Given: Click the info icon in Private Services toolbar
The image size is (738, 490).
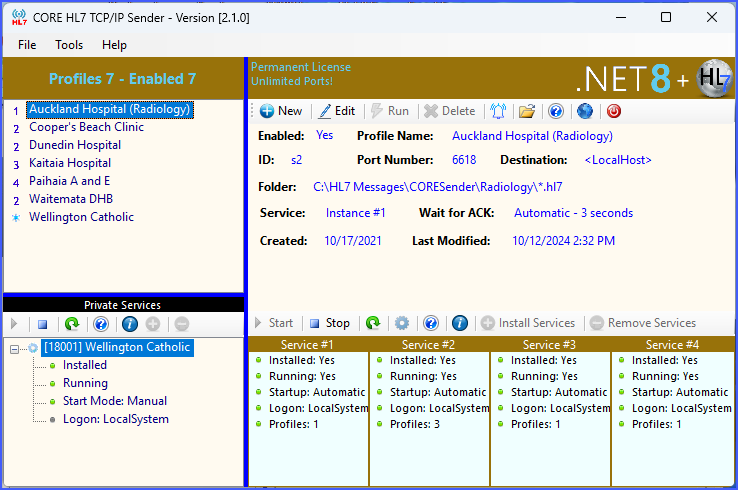Looking at the screenshot, I should [129, 324].
